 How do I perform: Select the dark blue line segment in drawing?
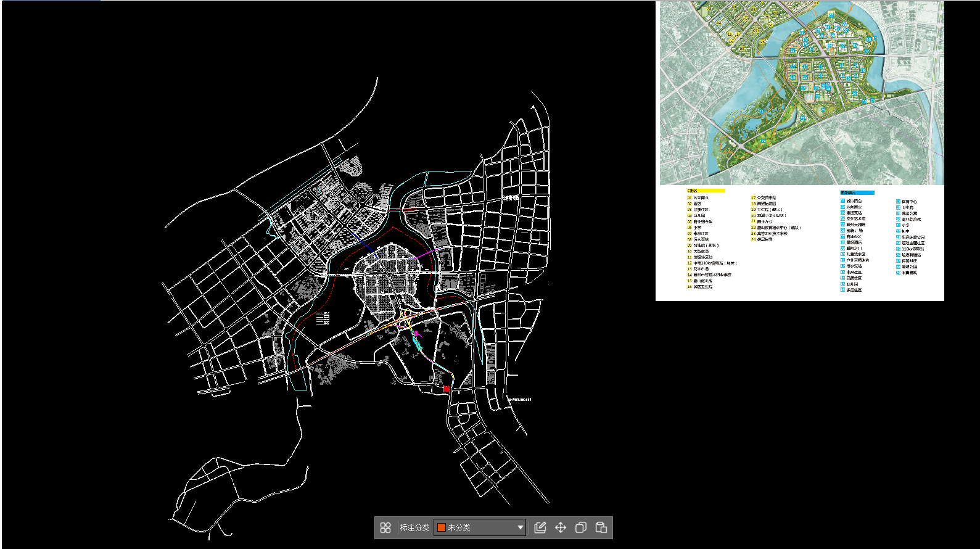tap(364, 242)
